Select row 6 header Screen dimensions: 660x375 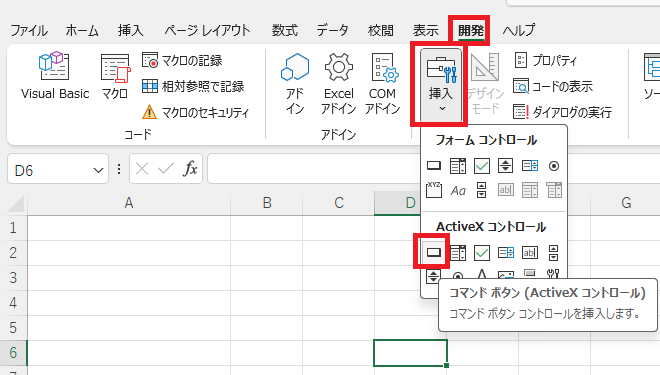pos(13,352)
